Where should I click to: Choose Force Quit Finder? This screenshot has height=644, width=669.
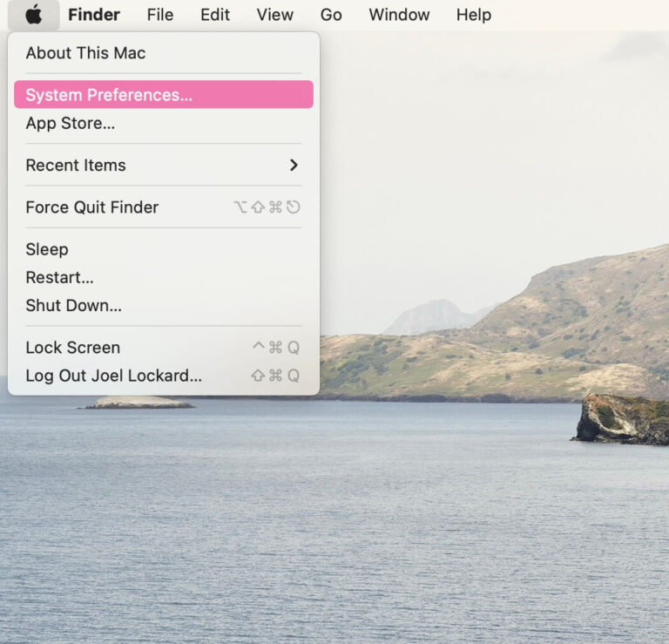pos(91,207)
